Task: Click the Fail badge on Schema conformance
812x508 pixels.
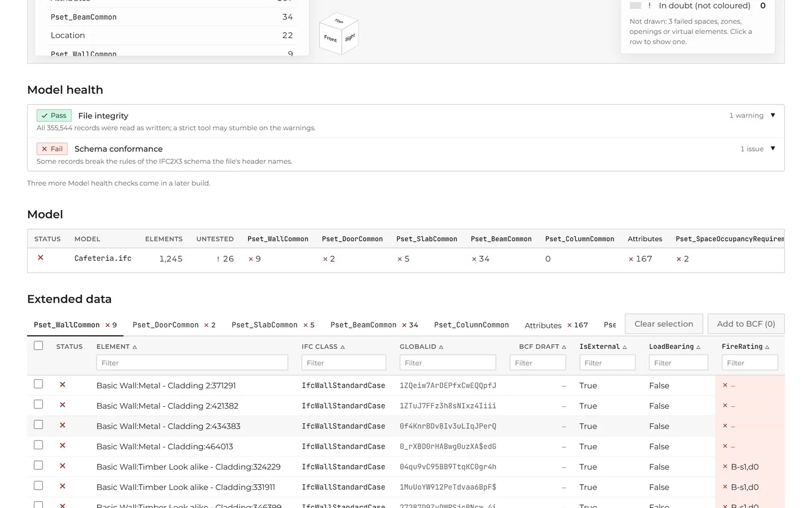Action: 52,149
